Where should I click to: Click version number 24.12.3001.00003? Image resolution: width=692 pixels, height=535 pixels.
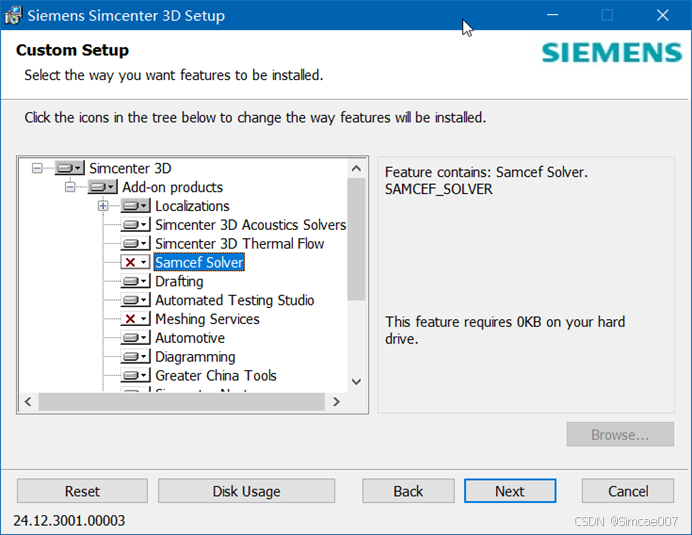click(x=69, y=520)
